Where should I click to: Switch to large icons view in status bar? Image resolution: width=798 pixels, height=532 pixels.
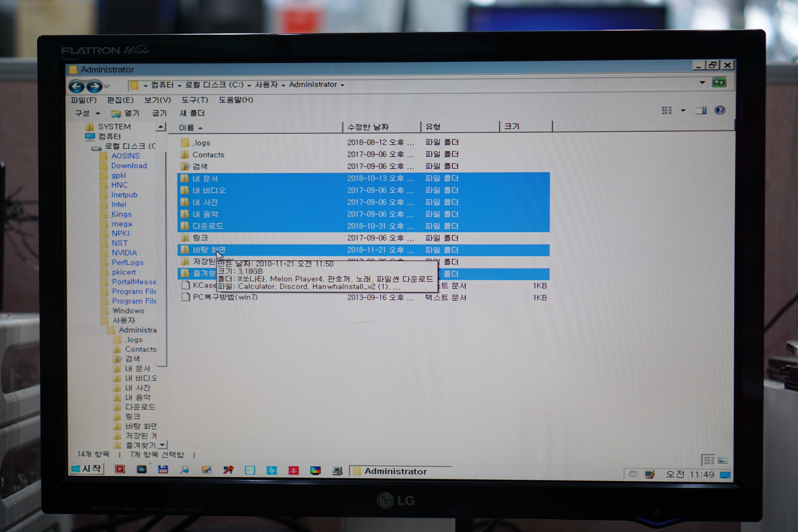point(723,460)
